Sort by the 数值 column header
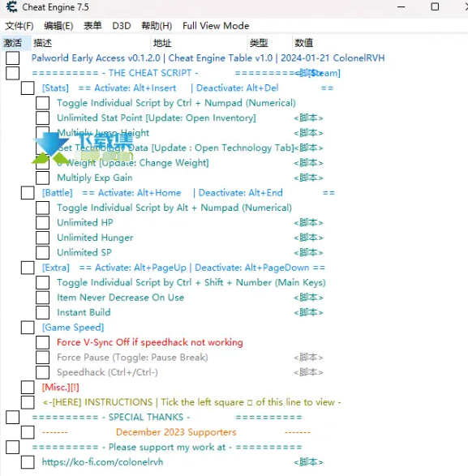 click(x=303, y=43)
